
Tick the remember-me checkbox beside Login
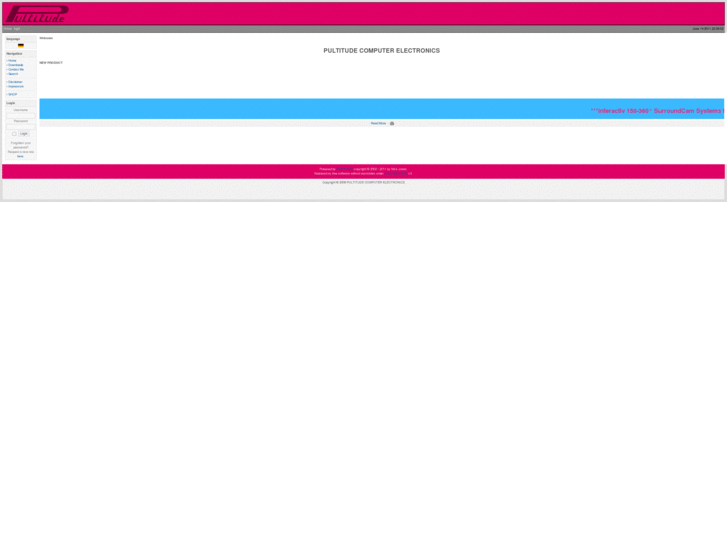14,134
